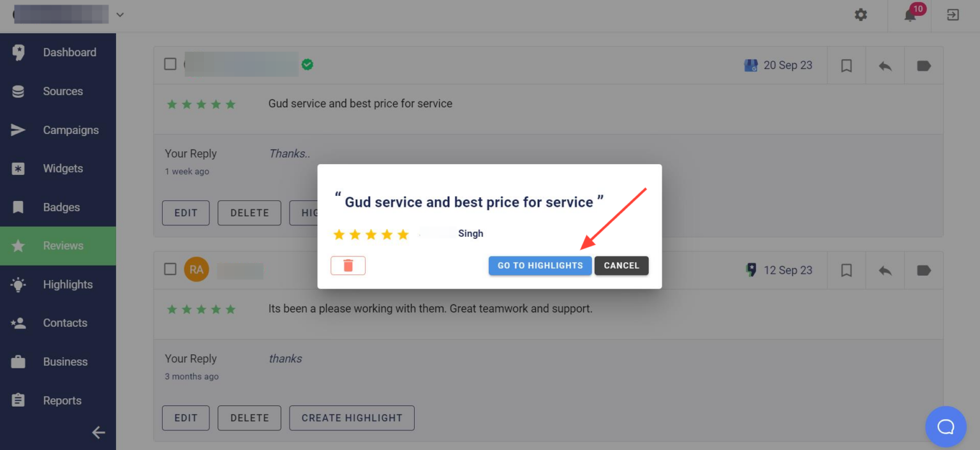
Task: Select the first review checkbox
Action: click(170, 64)
